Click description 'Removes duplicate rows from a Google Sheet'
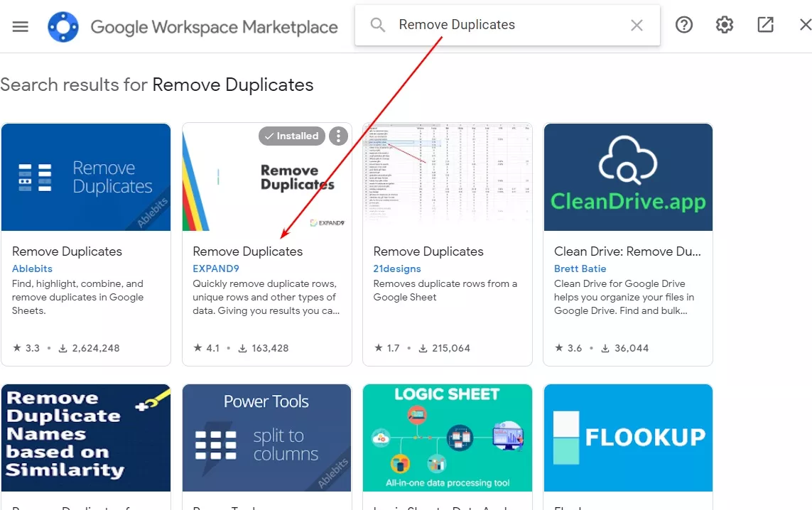 click(x=445, y=291)
